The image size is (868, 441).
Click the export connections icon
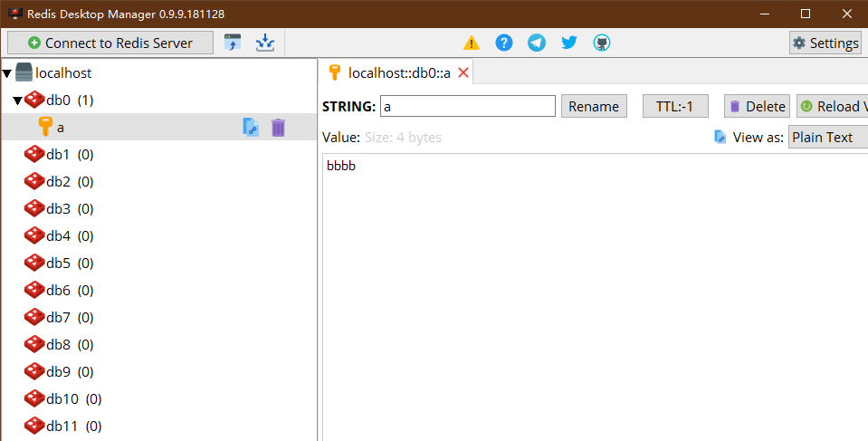click(265, 43)
